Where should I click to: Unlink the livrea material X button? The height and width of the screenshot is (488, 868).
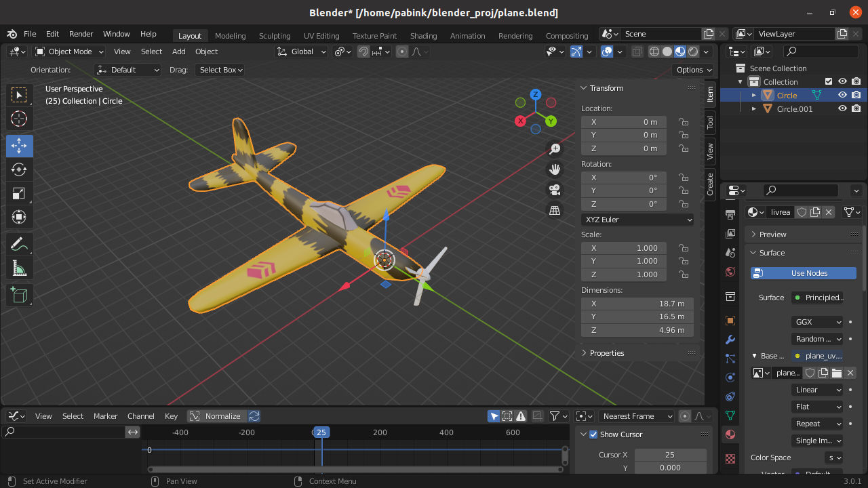click(829, 212)
